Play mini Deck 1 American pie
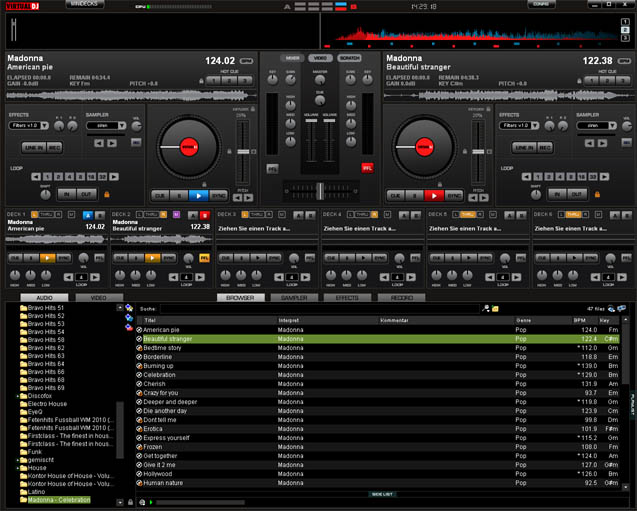Image resolution: width=637 pixels, height=511 pixels. 48,258
